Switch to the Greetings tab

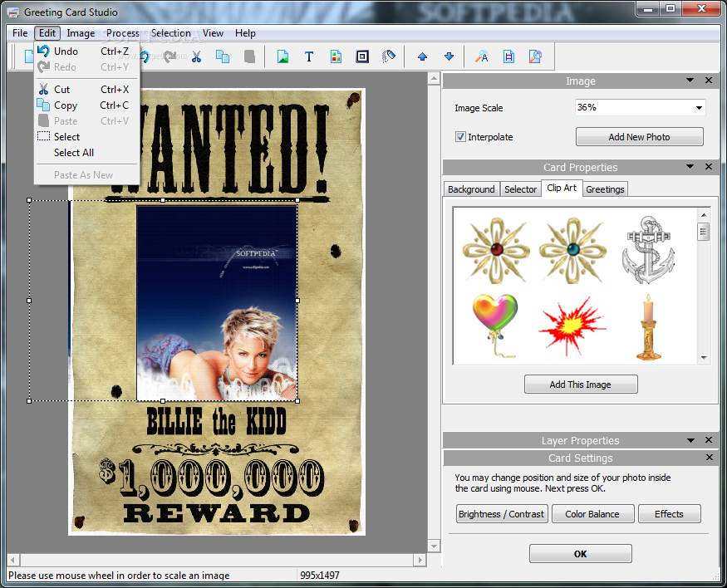(x=605, y=189)
